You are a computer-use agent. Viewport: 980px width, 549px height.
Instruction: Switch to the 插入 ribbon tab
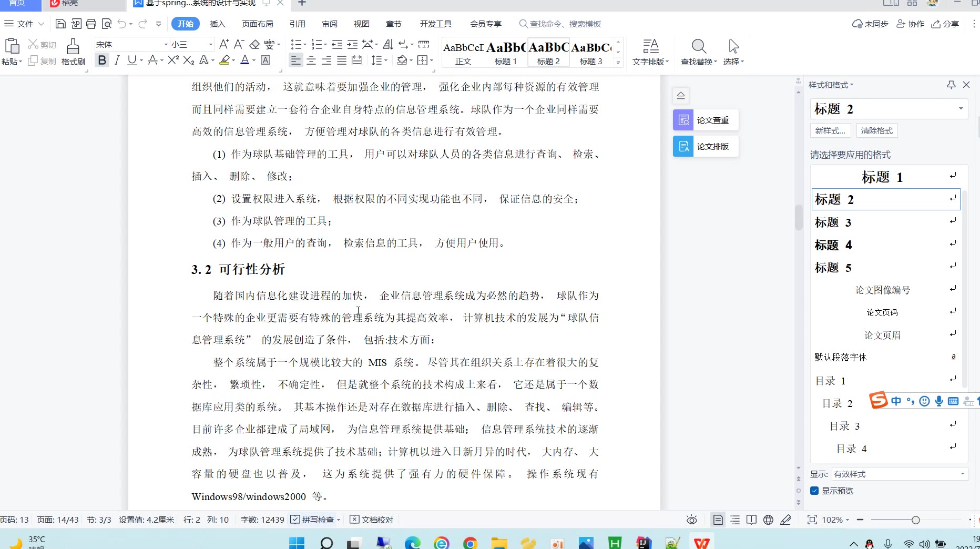click(x=217, y=24)
